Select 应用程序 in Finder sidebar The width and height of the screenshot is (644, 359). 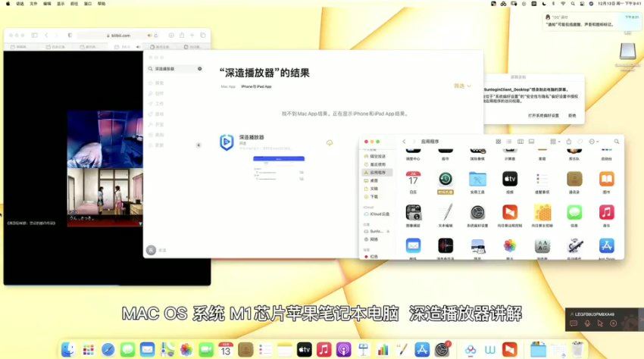tap(377, 173)
